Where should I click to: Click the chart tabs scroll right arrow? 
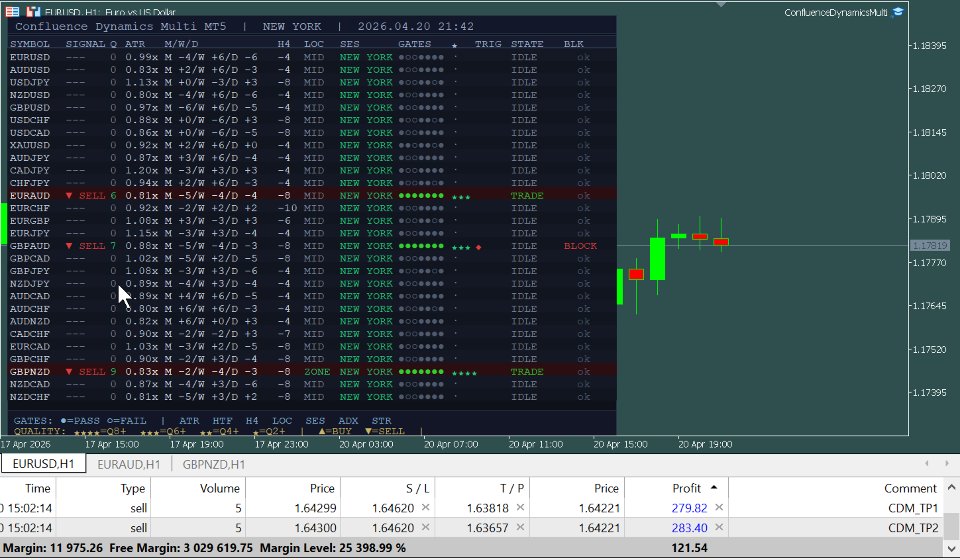pyautogui.click(x=947, y=463)
